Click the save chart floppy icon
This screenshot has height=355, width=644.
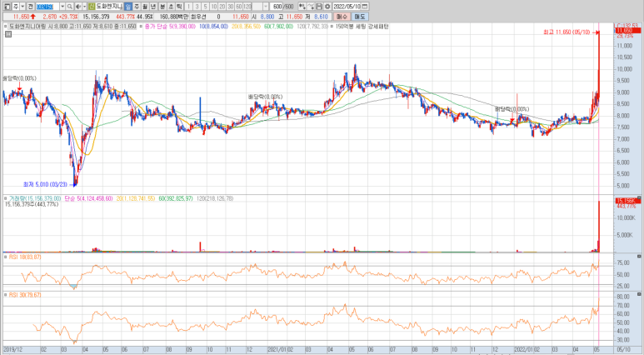coord(319,7)
